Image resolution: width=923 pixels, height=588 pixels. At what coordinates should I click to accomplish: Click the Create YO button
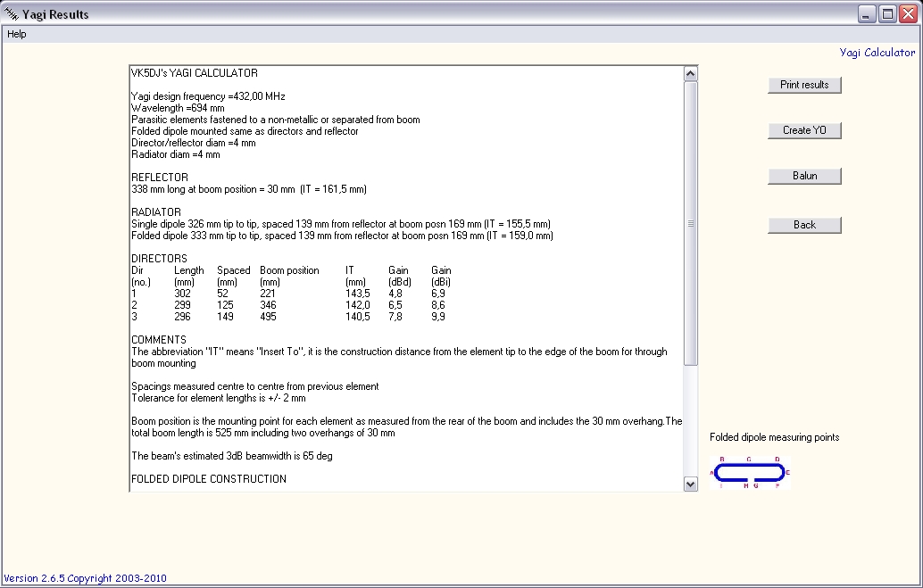point(804,130)
